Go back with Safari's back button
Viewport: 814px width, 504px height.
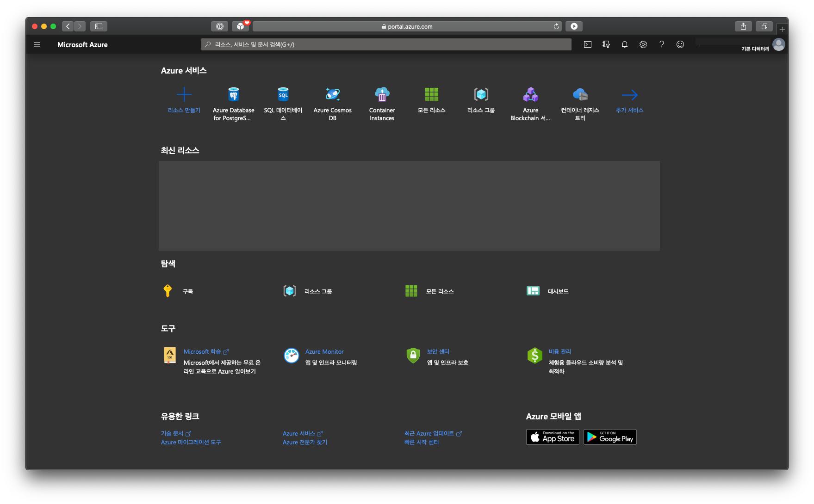(x=68, y=26)
